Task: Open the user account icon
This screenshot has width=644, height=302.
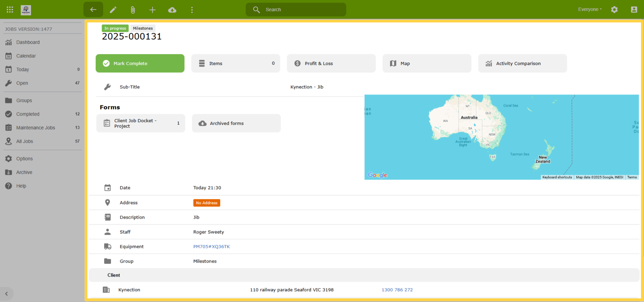Action: (x=634, y=10)
